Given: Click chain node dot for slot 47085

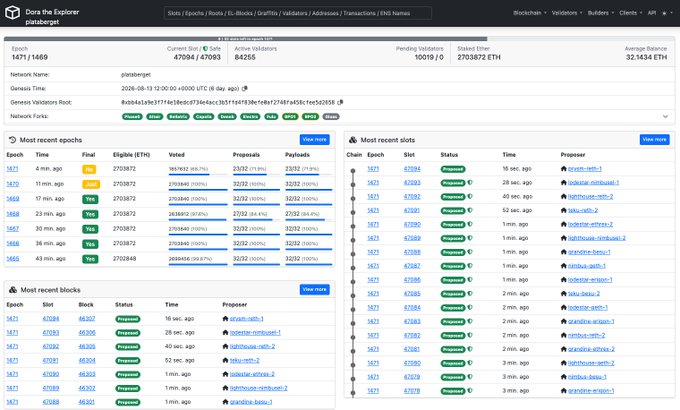Looking at the screenshot, I should point(353,295).
